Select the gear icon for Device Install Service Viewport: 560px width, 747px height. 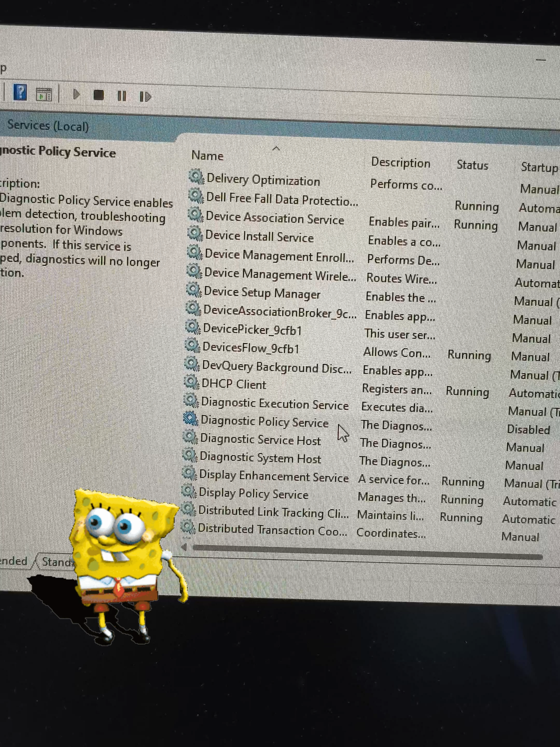pyautogui.click(x=195, y=233)
